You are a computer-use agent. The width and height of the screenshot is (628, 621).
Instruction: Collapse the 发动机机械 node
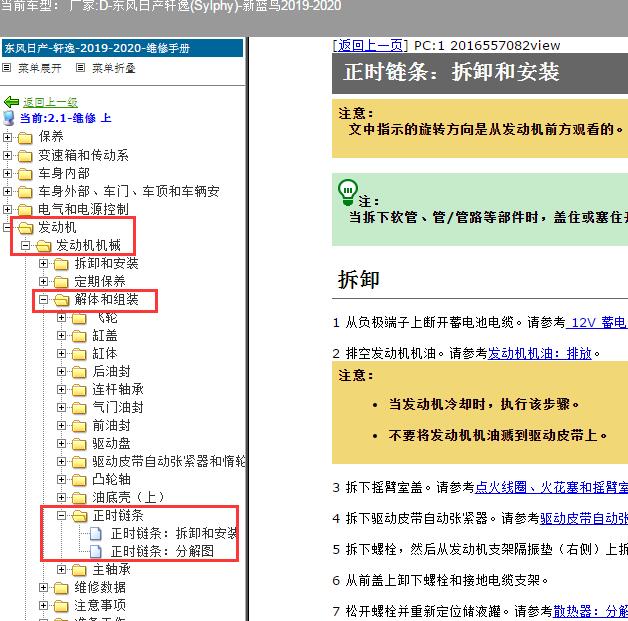tap(25, 245)
